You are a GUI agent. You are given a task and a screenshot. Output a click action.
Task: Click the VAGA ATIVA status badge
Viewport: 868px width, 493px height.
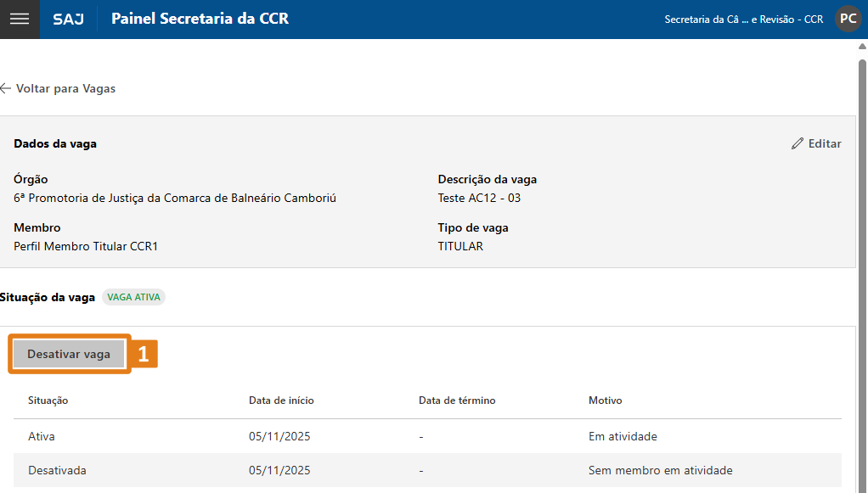[x=133, y=297]
